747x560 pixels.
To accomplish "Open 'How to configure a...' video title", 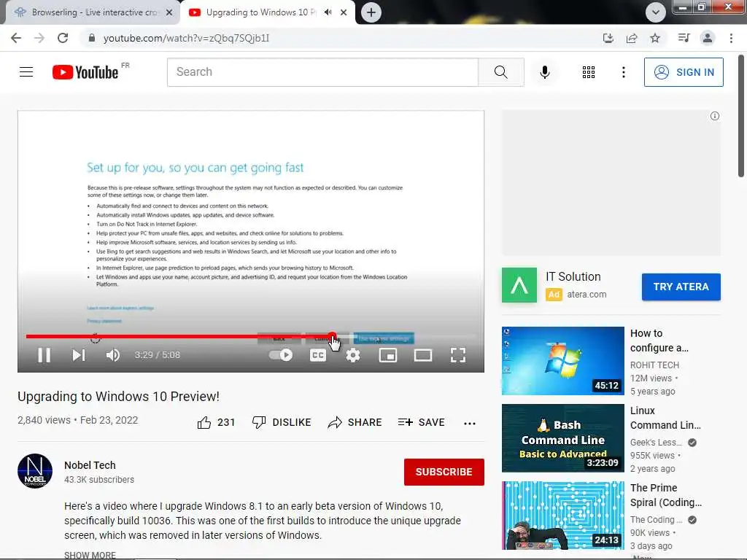I will (x=659, y=341).
